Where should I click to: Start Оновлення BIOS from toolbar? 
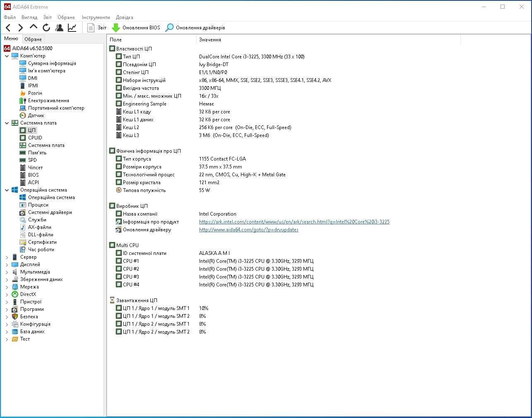[x=136, y=28]
